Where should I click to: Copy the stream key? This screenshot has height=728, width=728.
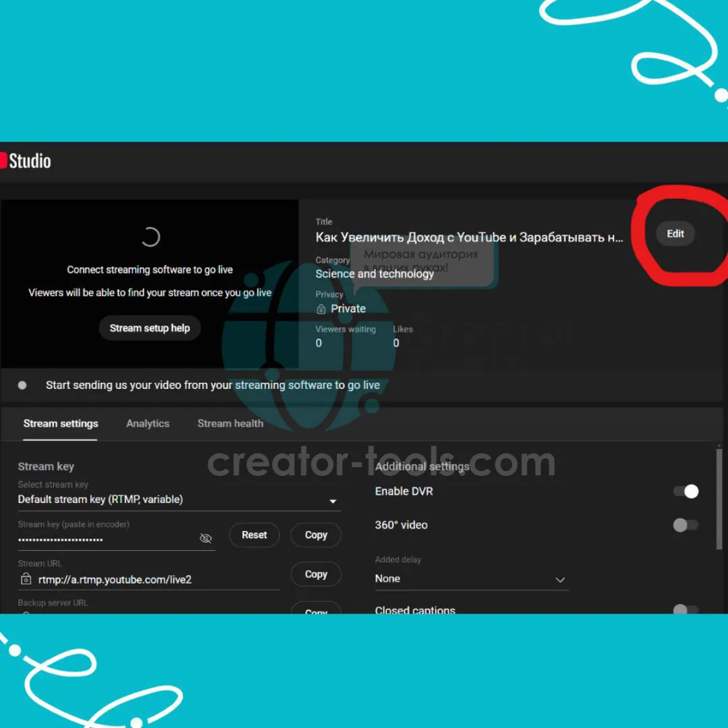[x=315, y=535]
